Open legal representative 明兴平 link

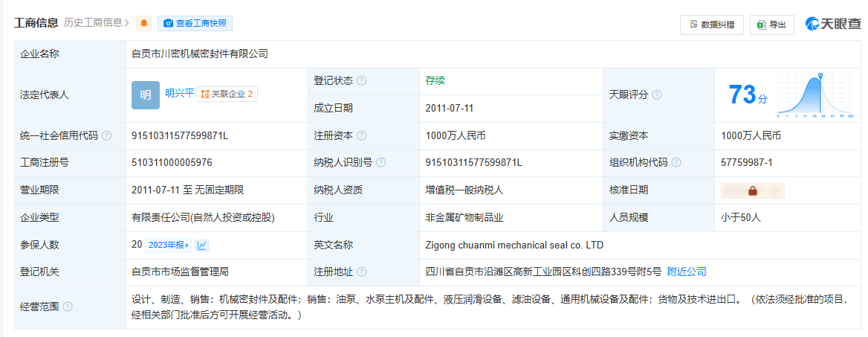[179, 93]
